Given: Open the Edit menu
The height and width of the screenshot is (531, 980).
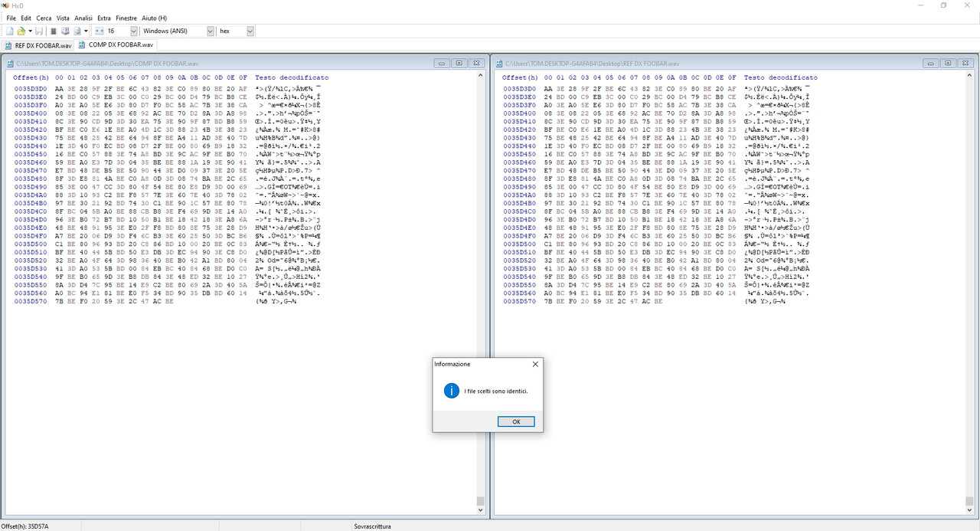Looking at the screenshot, I should point(26,18).
